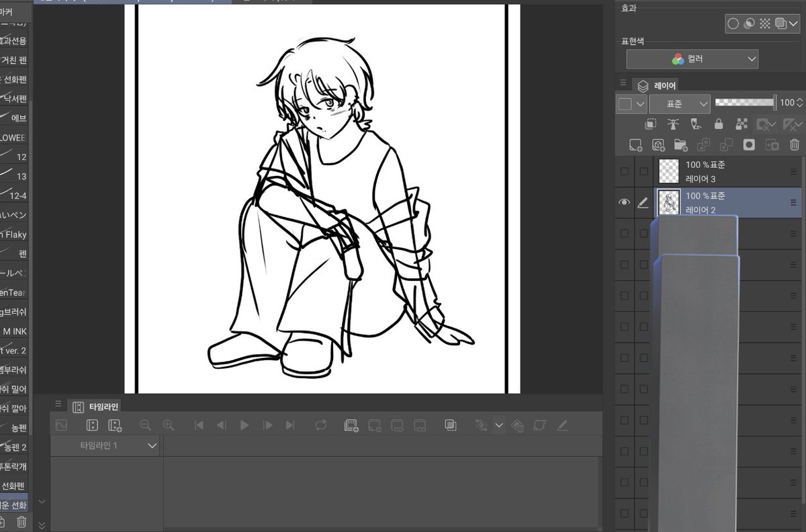Screen dimensions: 806x532
Task: Go to the next frame
Action: (x=267, y=425)
